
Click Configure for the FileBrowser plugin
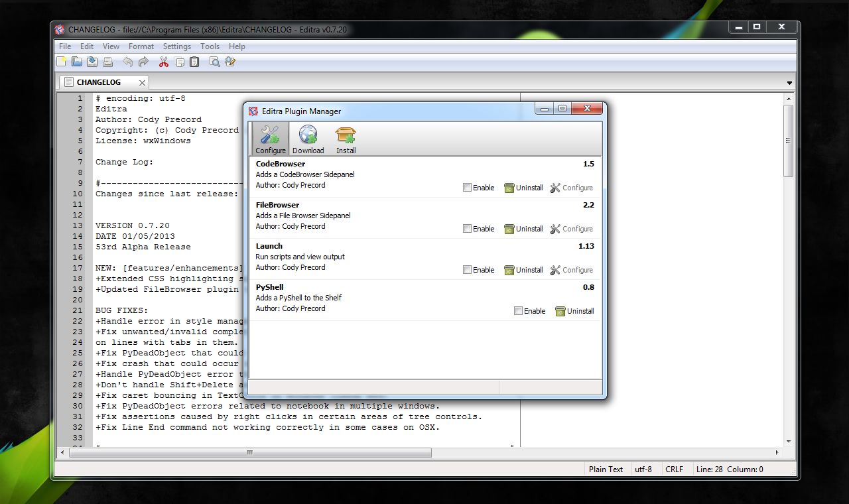point(572,229)
